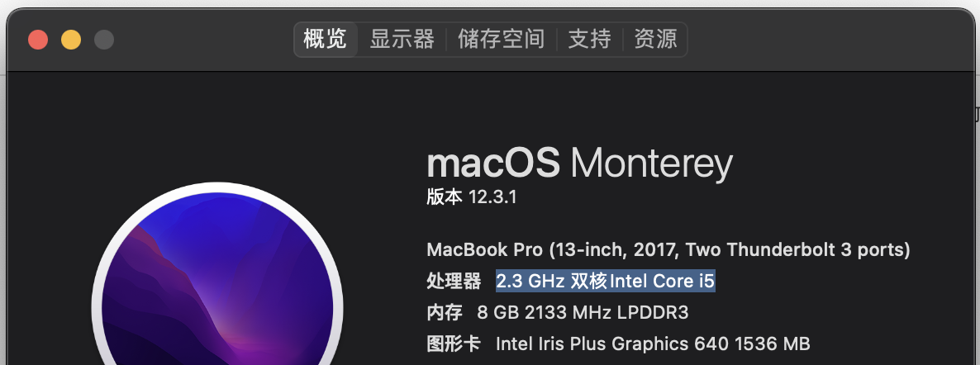
Task: Click the 内存 label
Action: pyautogui.click(x=445, y=312)
